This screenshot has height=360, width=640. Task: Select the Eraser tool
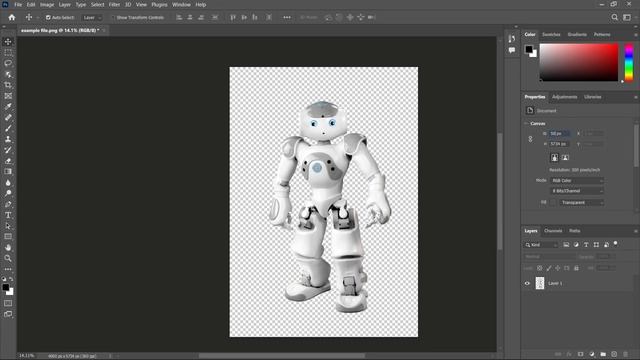8,161
